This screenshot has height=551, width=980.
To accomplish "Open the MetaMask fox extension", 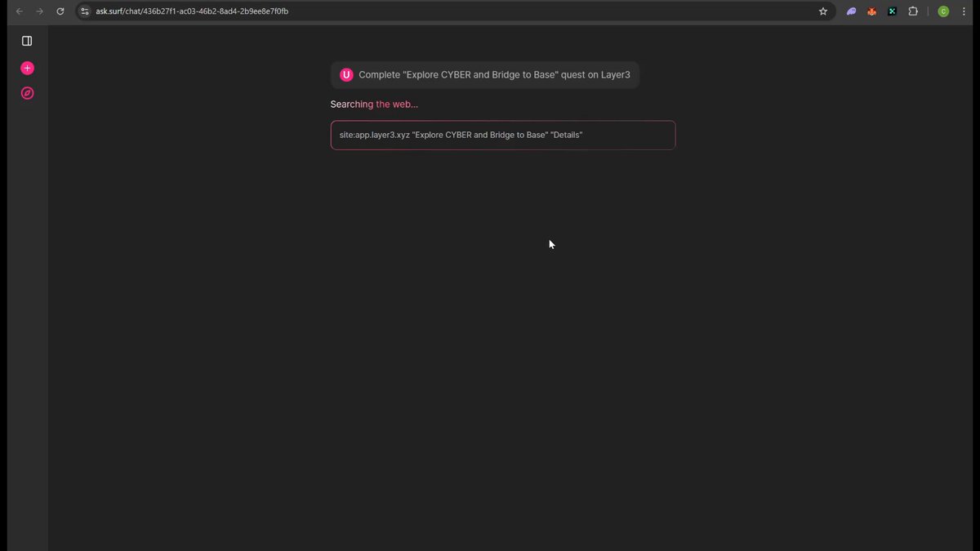I will [x=871, y=11].
